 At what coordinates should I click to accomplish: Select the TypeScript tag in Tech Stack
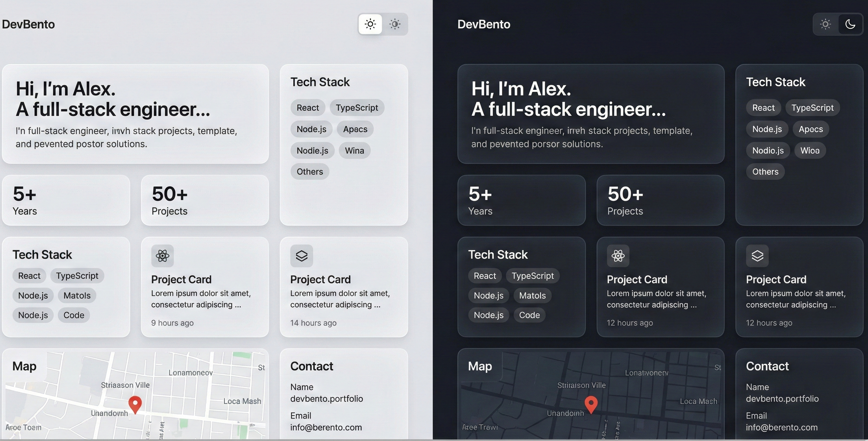(x=357, y=107)
